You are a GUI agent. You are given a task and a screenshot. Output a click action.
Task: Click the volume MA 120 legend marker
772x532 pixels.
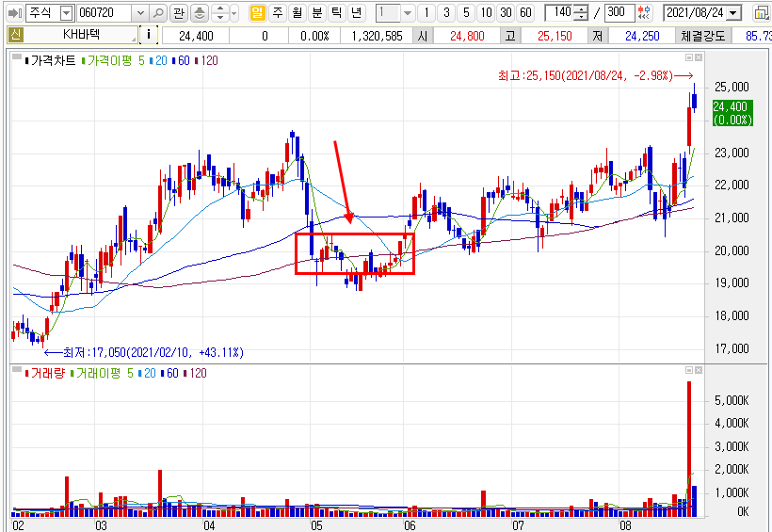196,373
